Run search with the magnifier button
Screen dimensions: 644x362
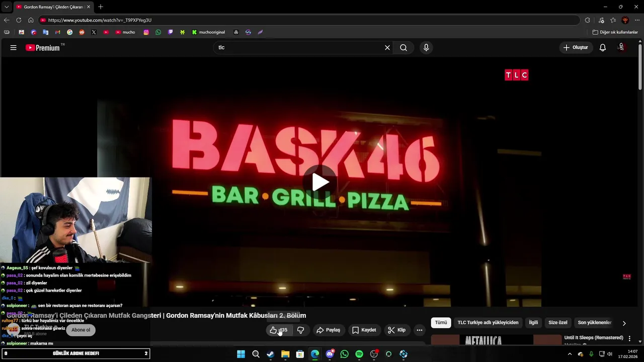[x=404, y=47]
